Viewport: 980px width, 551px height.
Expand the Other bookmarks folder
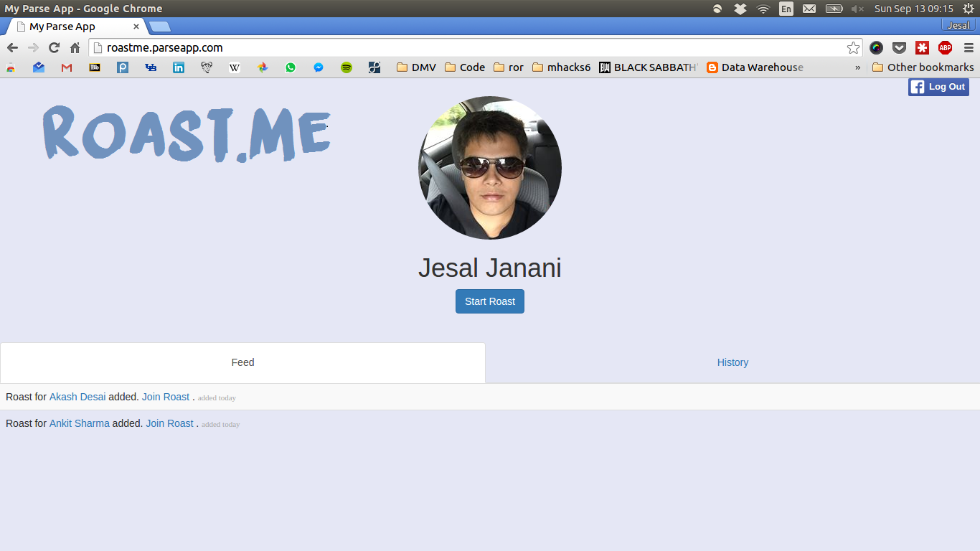coord(923,67)
